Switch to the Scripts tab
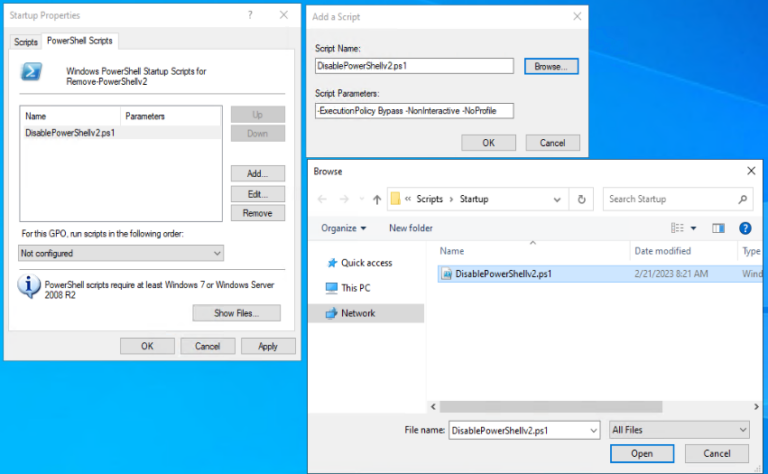The image size is (768, 474). pos(26,42)
